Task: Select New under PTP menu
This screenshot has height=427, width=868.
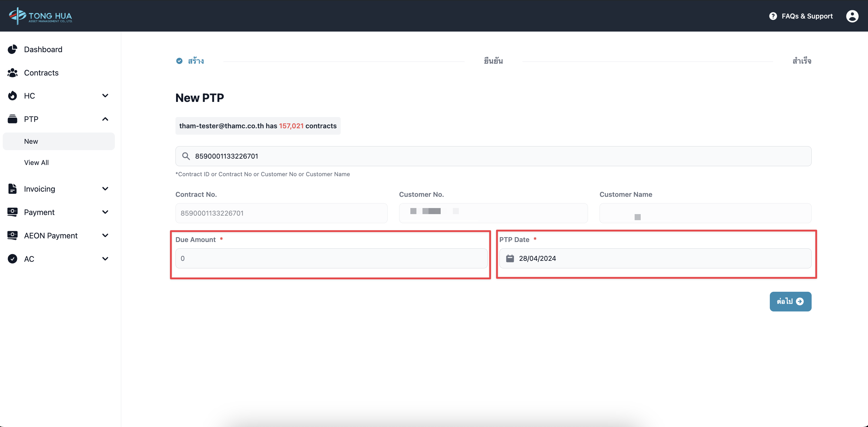Action: [x=31, y=141]
